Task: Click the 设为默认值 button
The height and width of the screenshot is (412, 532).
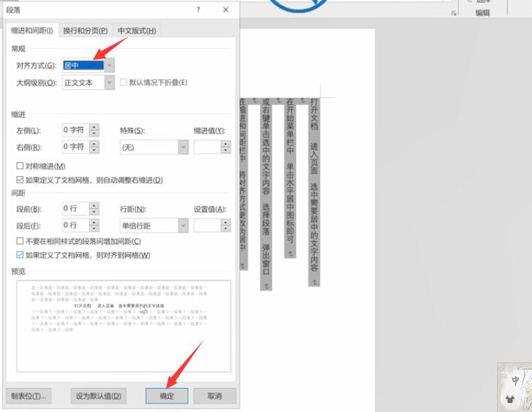Action: click(x=99, y=396)
